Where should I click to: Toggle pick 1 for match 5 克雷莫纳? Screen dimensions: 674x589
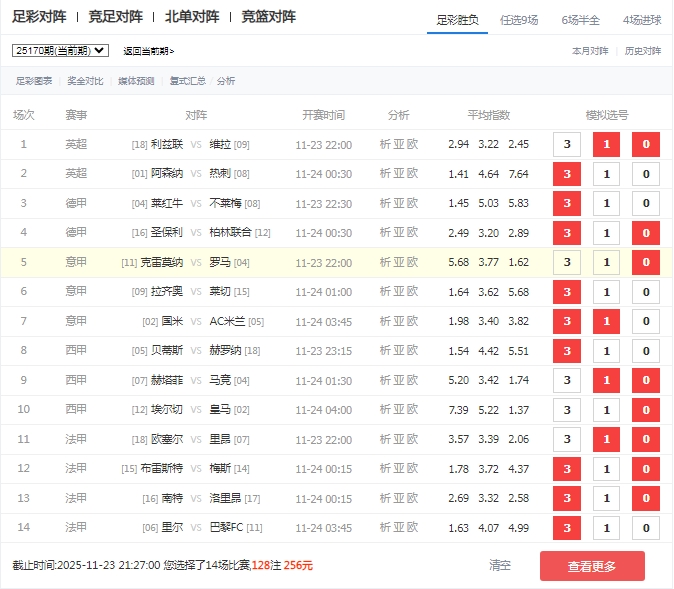pos(607,263)
